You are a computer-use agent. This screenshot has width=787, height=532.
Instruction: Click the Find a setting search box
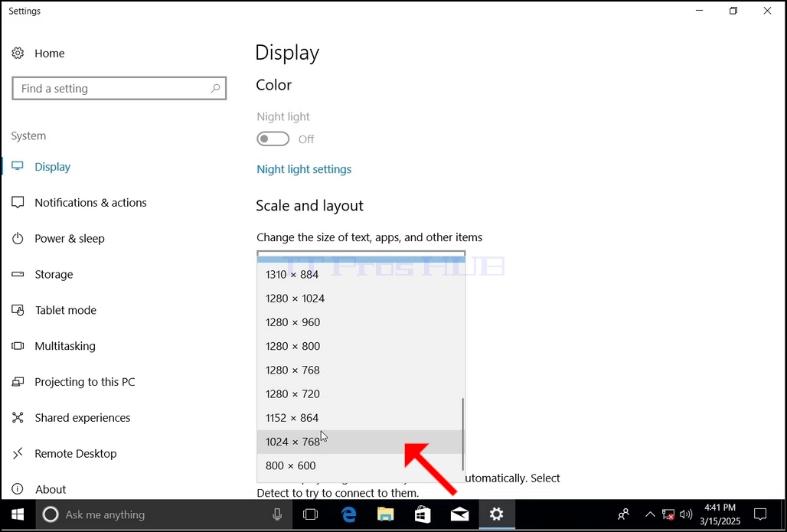(119, 88)
